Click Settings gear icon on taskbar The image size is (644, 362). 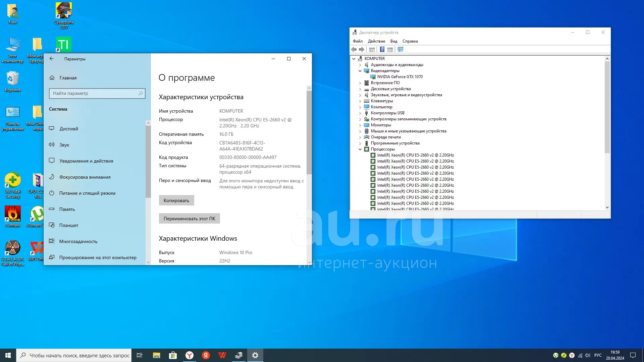pyautogui.click(x=255, y=355)
